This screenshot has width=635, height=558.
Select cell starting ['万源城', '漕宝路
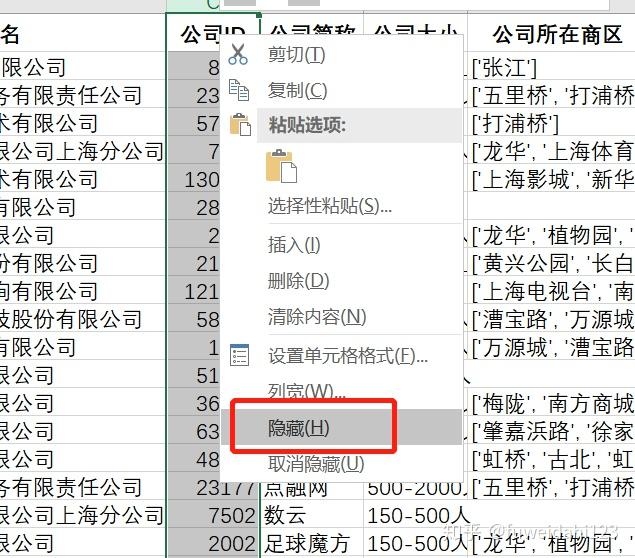point(552,347)
